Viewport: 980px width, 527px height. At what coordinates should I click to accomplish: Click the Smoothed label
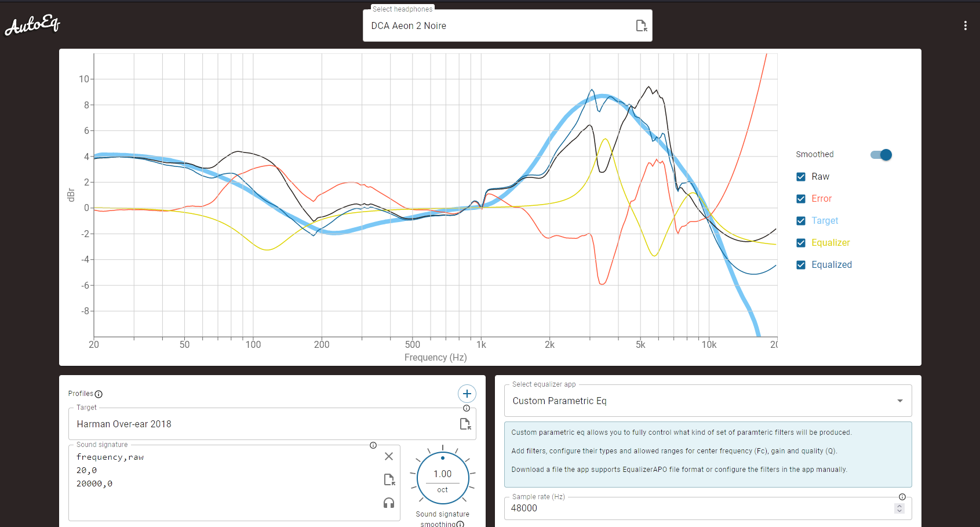coord(815,154)
